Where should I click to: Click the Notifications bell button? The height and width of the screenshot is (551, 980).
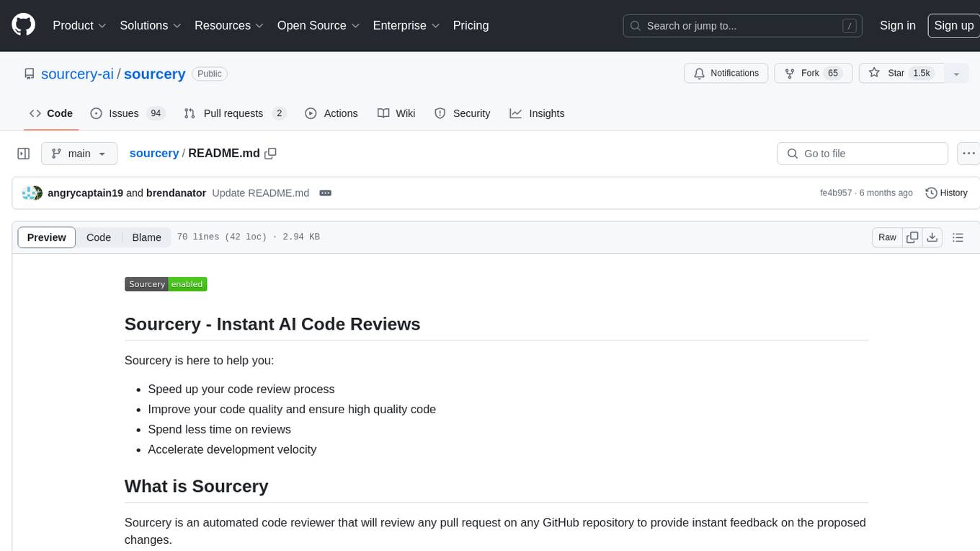[x=726, y=73]
